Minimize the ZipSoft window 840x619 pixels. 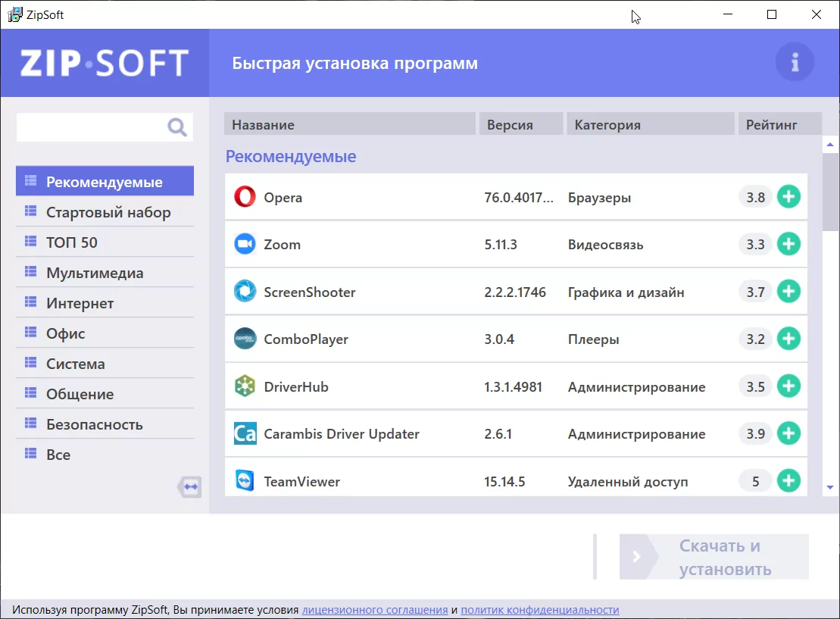727,14
